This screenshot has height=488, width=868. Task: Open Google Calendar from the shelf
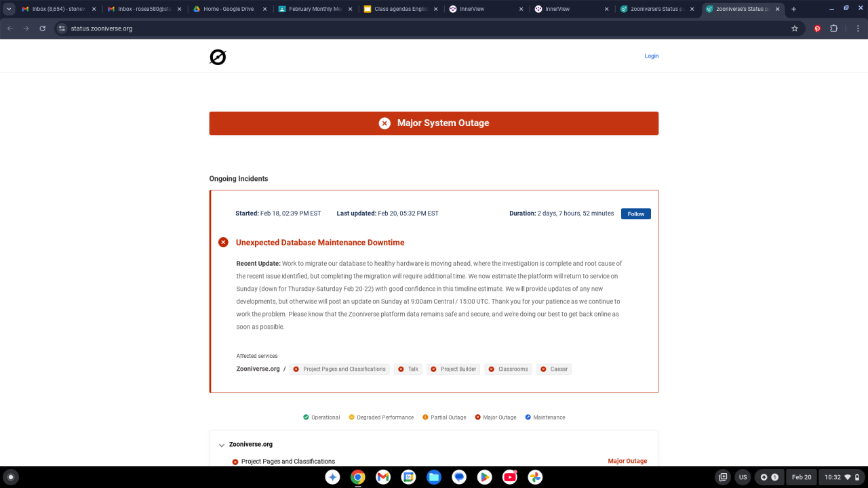coord(408,477)
